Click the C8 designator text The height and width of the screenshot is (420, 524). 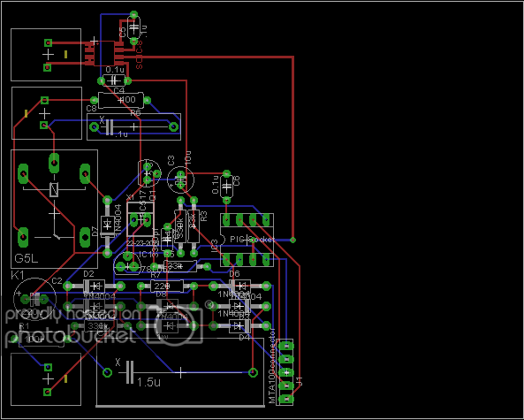coord(91,109)
